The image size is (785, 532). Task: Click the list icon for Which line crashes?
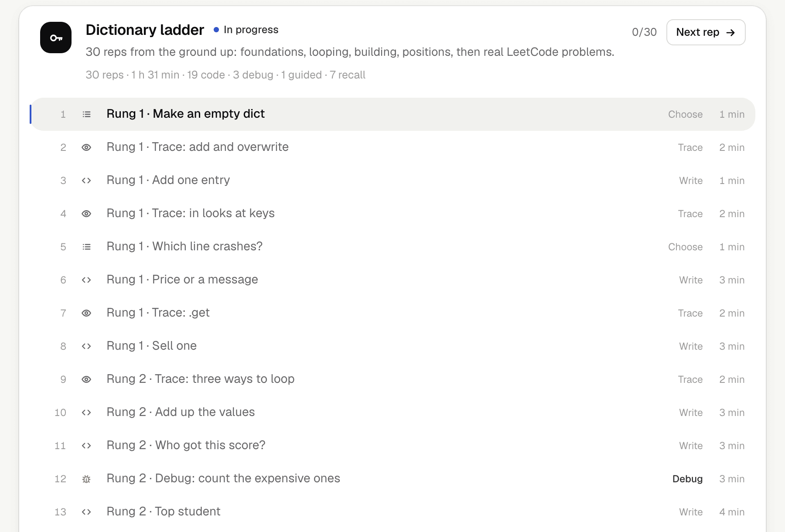click(x=87, y=247)
